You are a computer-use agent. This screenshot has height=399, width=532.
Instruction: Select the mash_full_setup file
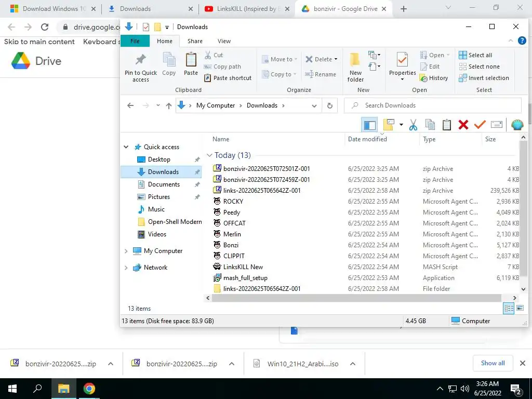245,278
